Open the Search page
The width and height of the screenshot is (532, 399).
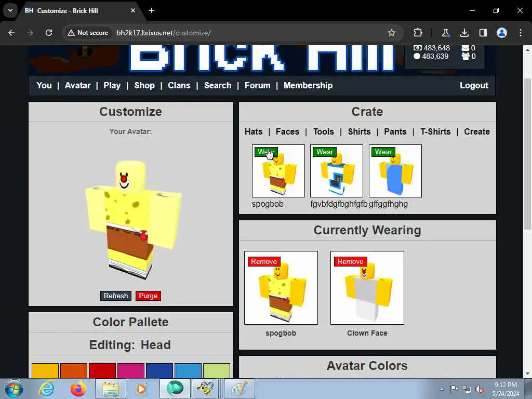click(218, 86)
